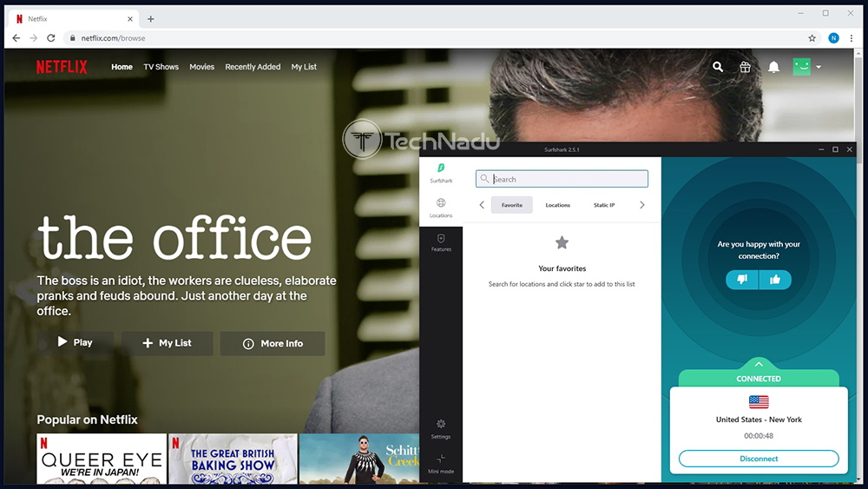Open Features in Surfshark sidebar
868x489 pixels.
click(x=441, y=242)
